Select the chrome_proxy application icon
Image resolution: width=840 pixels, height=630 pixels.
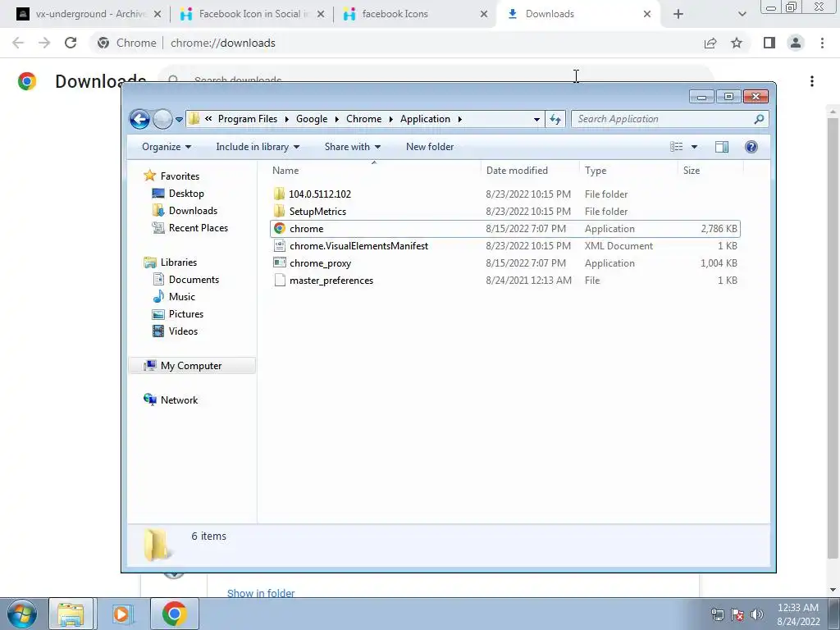(x=279, y=262)
